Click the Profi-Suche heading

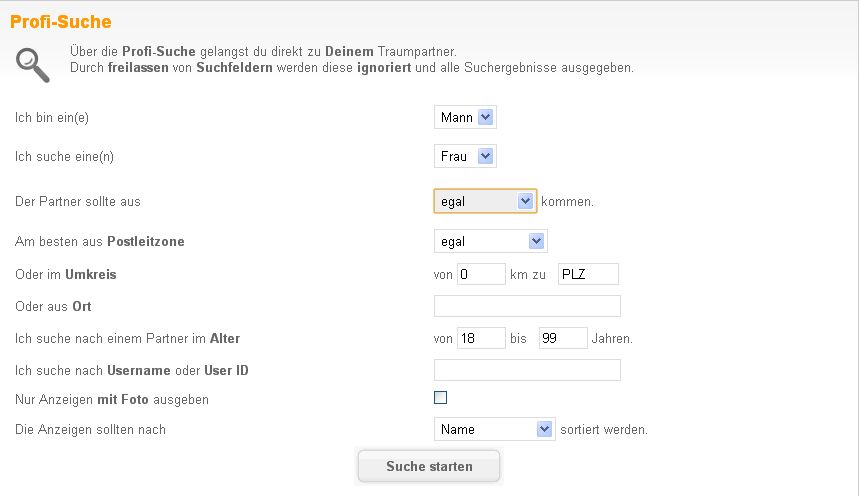pyautogui.click(x=61, y=21)
